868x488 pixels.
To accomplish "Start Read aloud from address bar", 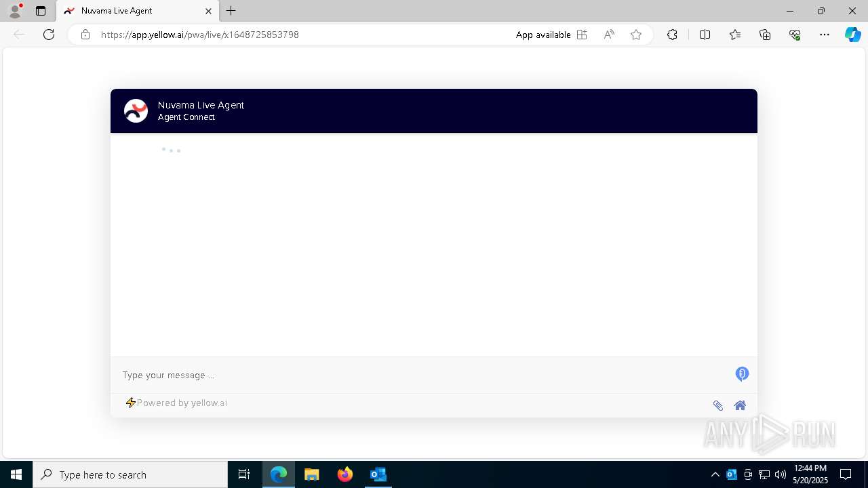I will tap(609, 35).
